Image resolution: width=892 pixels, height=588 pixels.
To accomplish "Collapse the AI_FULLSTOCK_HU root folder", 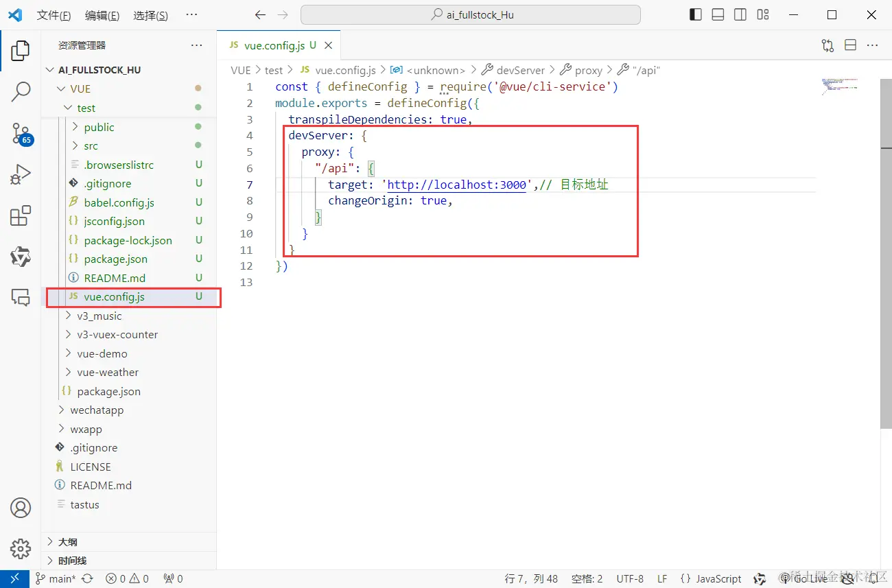I will pyautogui.click(x=129, y=70).
